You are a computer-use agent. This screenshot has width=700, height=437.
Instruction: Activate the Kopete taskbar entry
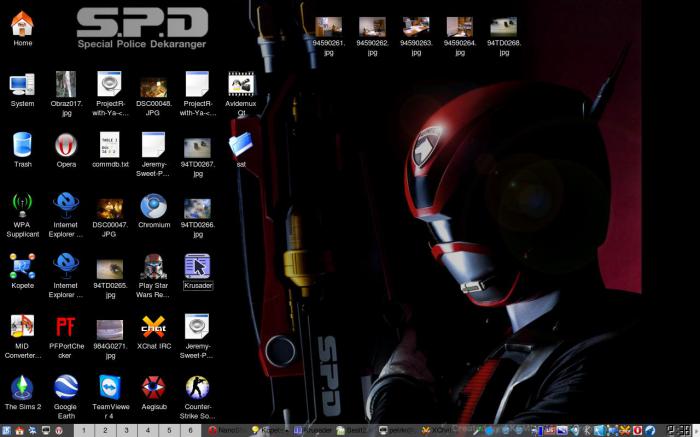pyautogui.click(x=269, y=430)
